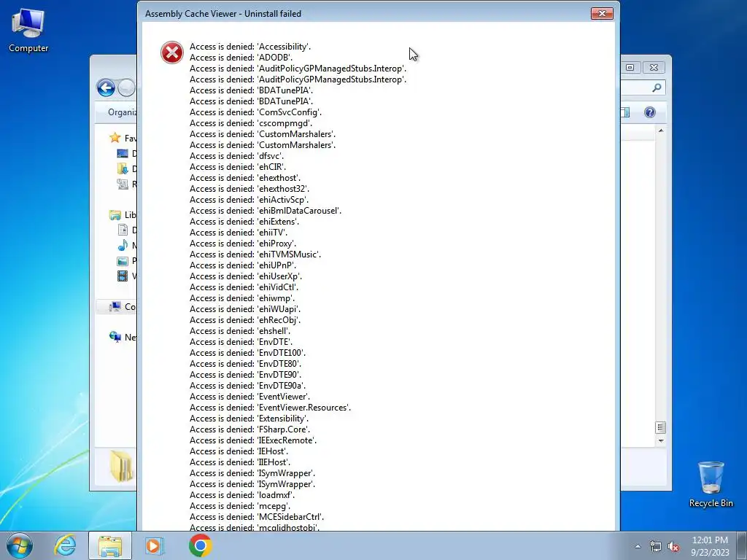Viewport: 747px width, 560px height.
Task: Click the 'EnvDTE100' error line
Action: [x=248, y=353]
